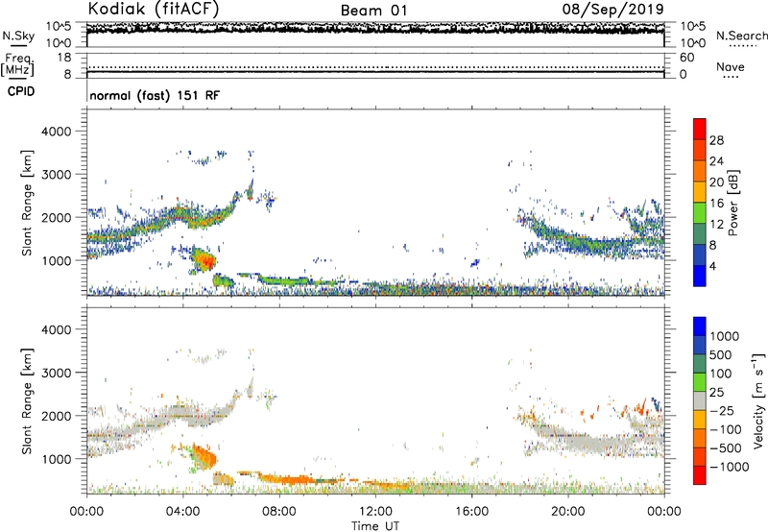The image size is (768, 532).
Task: Click the lower panel 'Slant Range [km]' label
Action: pos(27,400)
